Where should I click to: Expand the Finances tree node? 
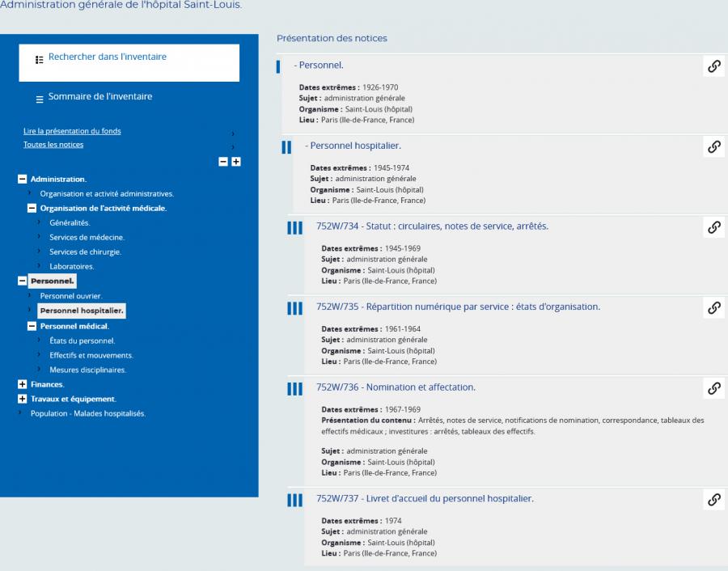tap(23, 384)
